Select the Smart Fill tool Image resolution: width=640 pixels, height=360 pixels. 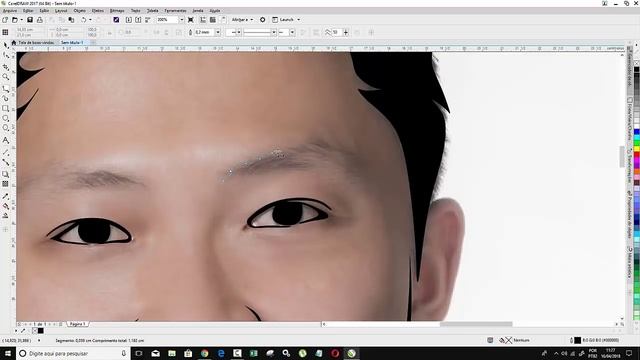click(x=6, y=216)
